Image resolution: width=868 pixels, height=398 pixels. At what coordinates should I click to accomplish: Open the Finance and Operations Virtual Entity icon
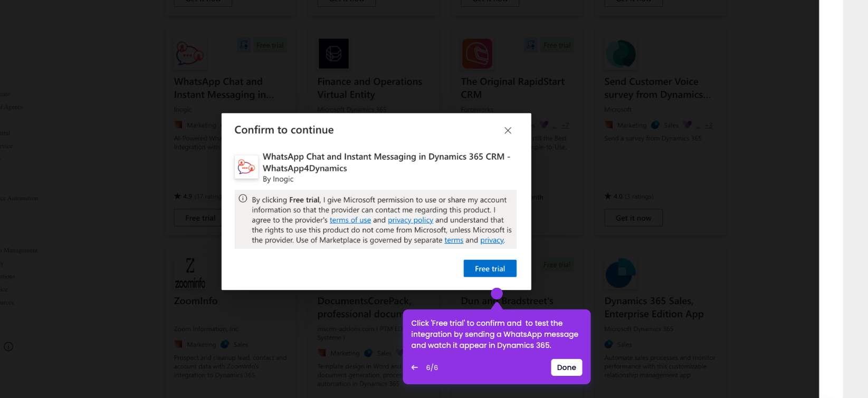point(333,53)
